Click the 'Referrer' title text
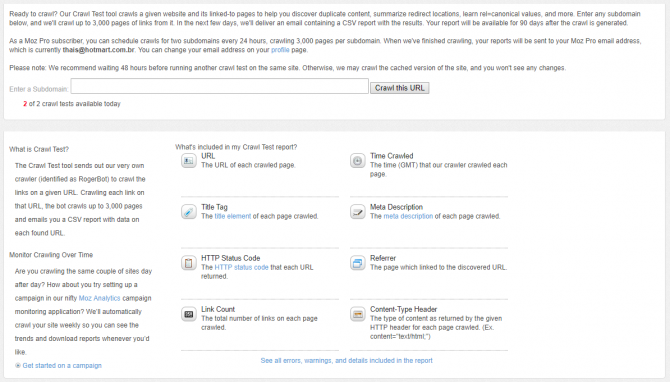 click(383, 258)
